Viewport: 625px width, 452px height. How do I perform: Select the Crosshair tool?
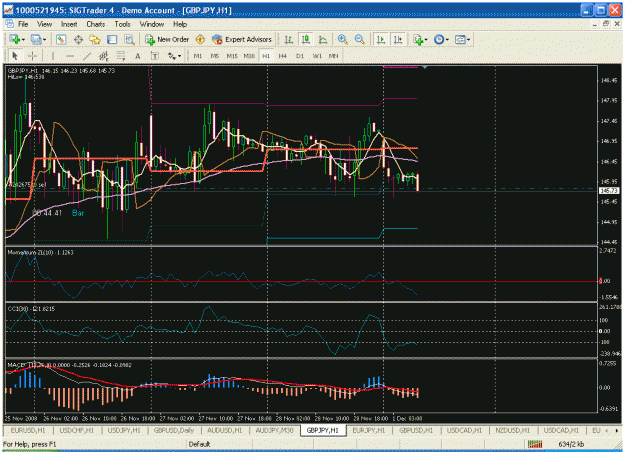click(x=32, y=56)
